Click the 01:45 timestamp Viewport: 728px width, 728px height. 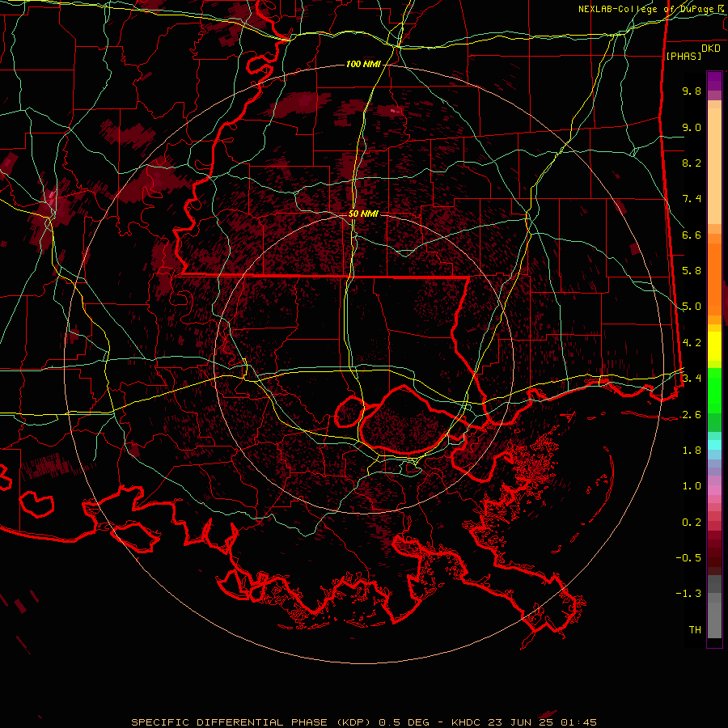[578, 722]
